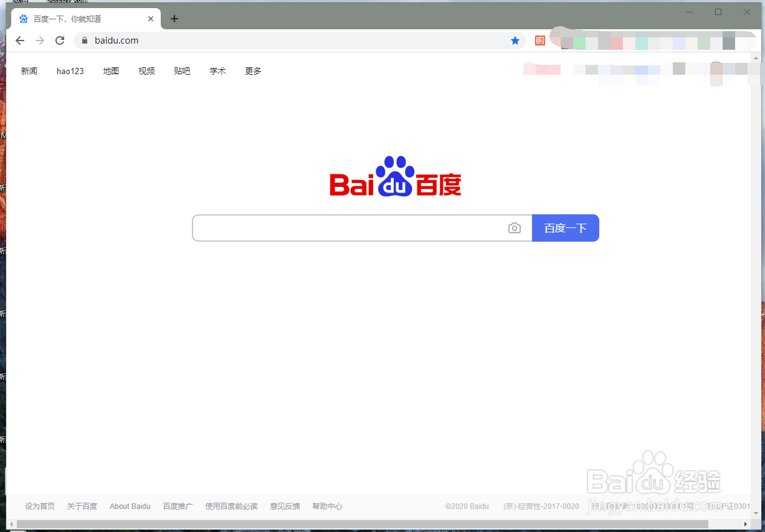The height and width of the screenshot is (532, 765).
Task: Click the ©2020 Baidu copyright text
Action: click(x=467, y=506)
